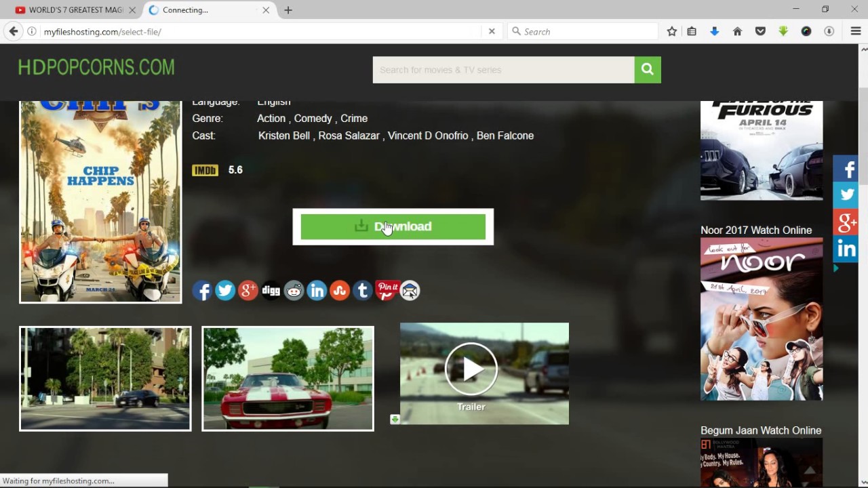
Task: Show your bookmarks list
Action: click(x=692, y=31)
